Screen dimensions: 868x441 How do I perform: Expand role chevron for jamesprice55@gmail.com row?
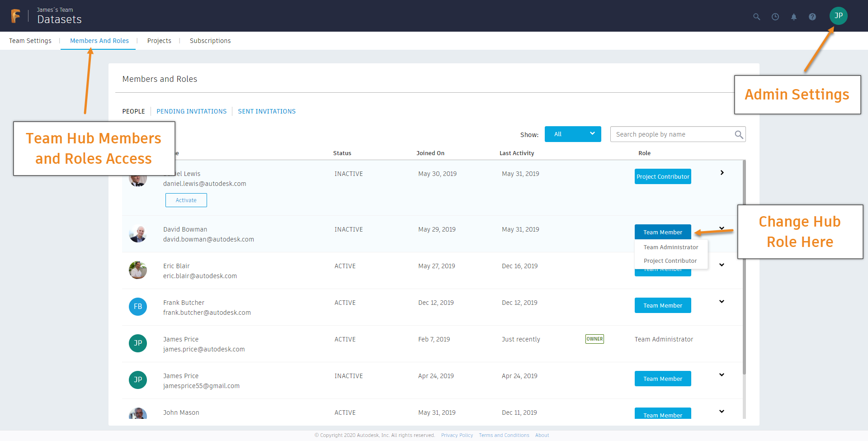pos(722,375)
